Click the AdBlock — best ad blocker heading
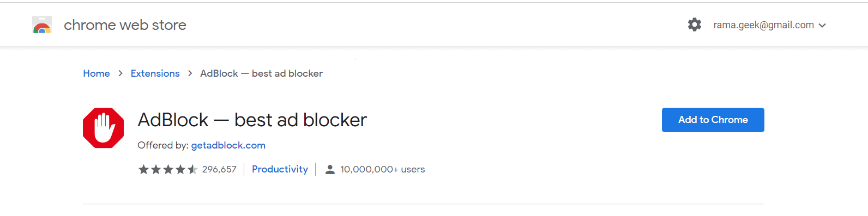This screenshot has width=868, height=216. point(252,120)
